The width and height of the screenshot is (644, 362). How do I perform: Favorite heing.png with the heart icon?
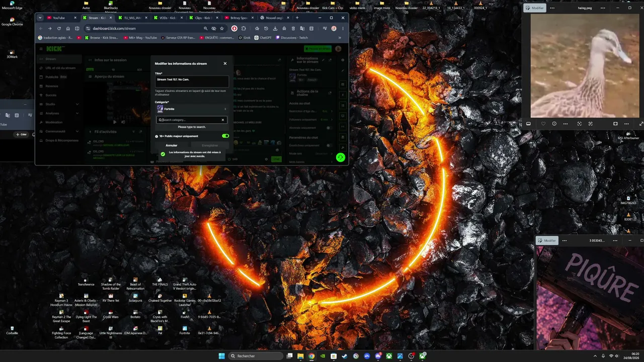pyautogui.click(x=543, y=124)
